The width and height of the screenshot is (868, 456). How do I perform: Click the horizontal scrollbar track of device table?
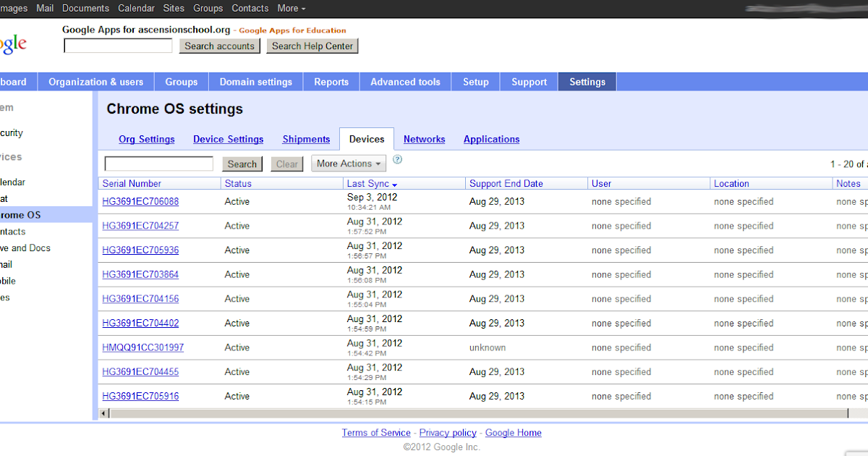pos(483,413)
